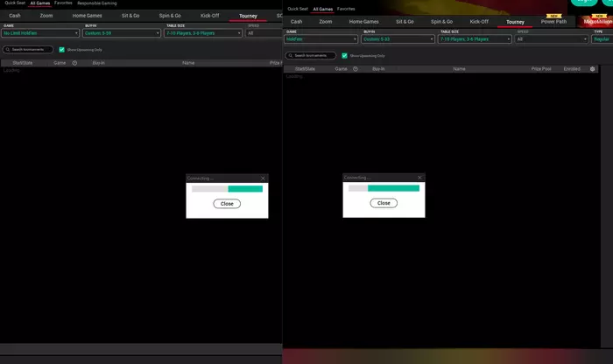Click the Game column help icon in right window
This screenshot has height=364, width=613.
tap(356, 69)
